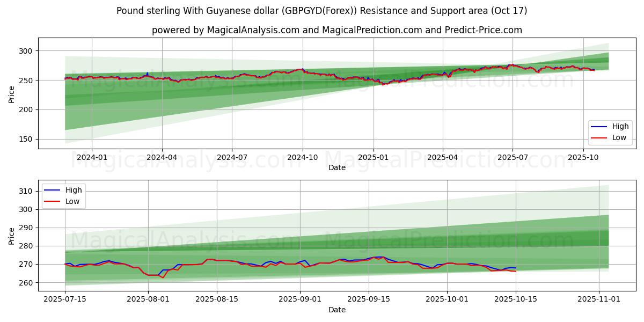The height and width of the screenshot is (322, 644).
Task: Click the 2025-07-15 date tick on bottom chart
Action: 65,299
